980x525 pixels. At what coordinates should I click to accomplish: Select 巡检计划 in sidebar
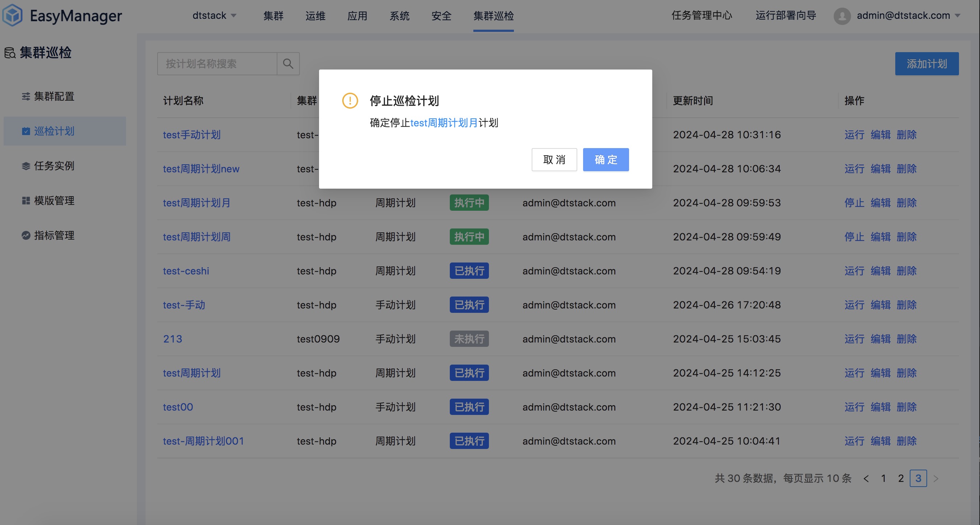[x=65, y=131]
